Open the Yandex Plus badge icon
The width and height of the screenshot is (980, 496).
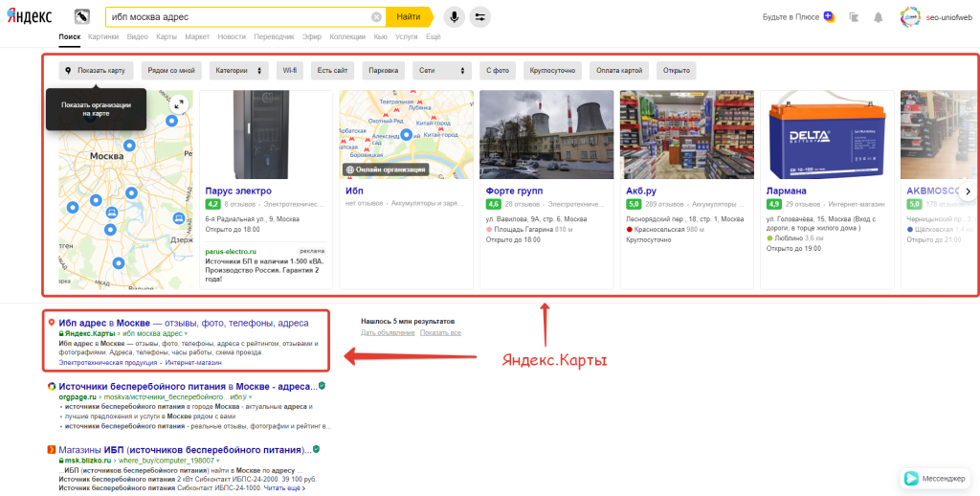tap(829, 17)
